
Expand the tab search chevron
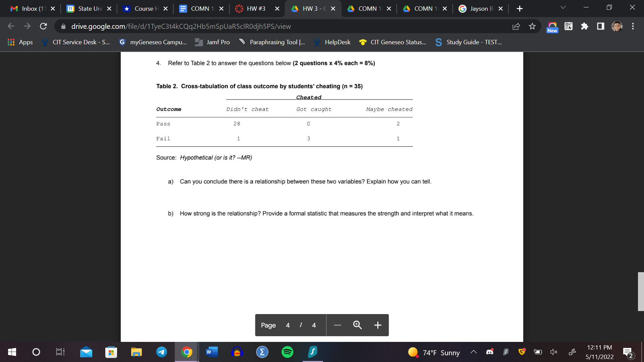[x=563, y=7]
